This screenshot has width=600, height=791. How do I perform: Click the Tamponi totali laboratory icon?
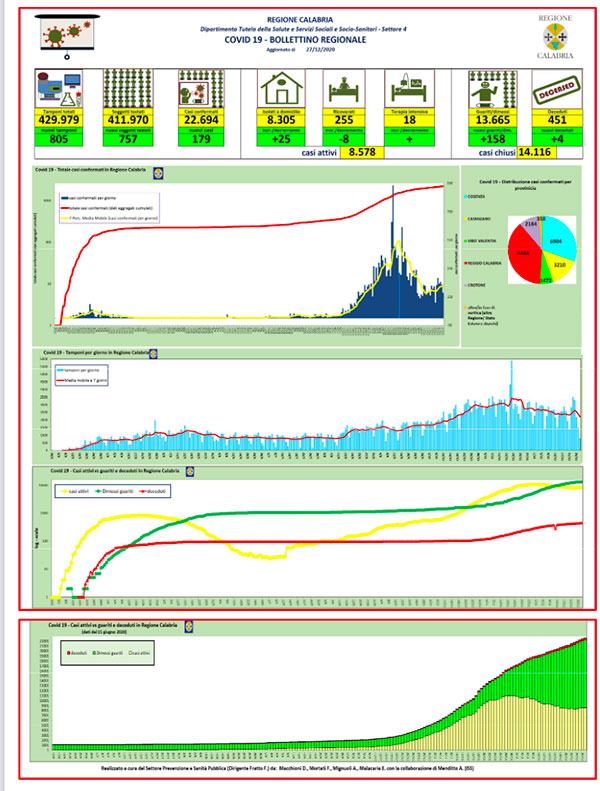click(x=59, y=89)
